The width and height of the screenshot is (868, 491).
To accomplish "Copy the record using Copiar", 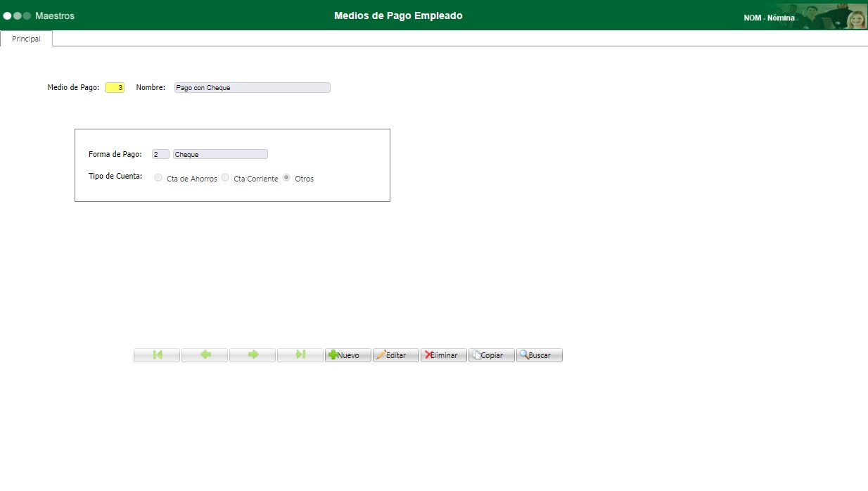I will click(x=492, y=355).
